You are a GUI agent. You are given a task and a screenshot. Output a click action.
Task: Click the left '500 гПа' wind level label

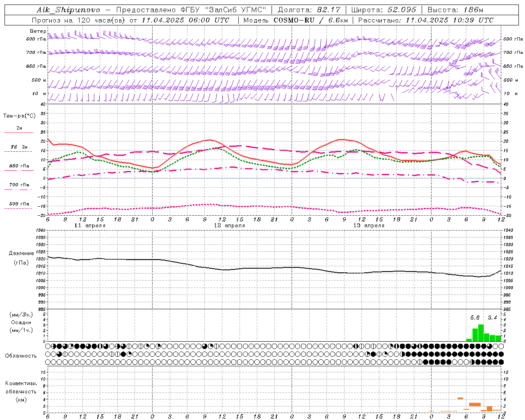click(x=36, y=39)
